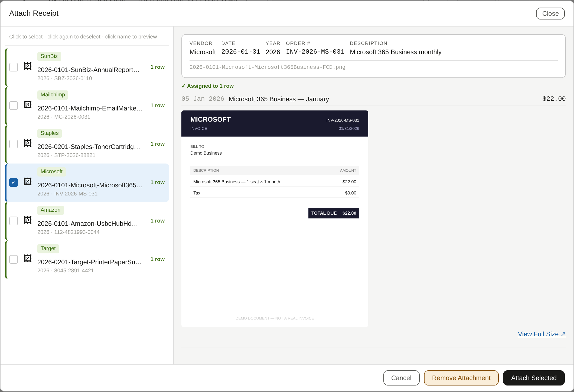Click the Microsoft invoice preview thumbnail
The width and height of the screenshot is (574, 392).
(275, 218)
